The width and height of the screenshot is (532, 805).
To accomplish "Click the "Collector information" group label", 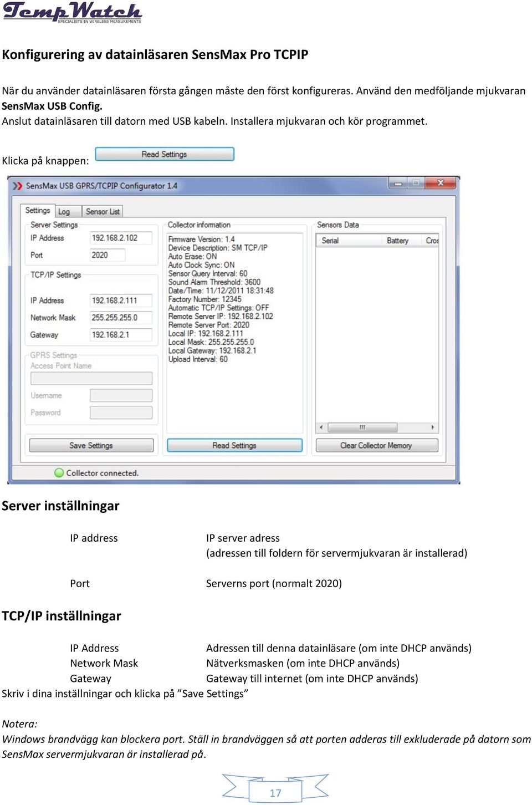I will 199,225.
